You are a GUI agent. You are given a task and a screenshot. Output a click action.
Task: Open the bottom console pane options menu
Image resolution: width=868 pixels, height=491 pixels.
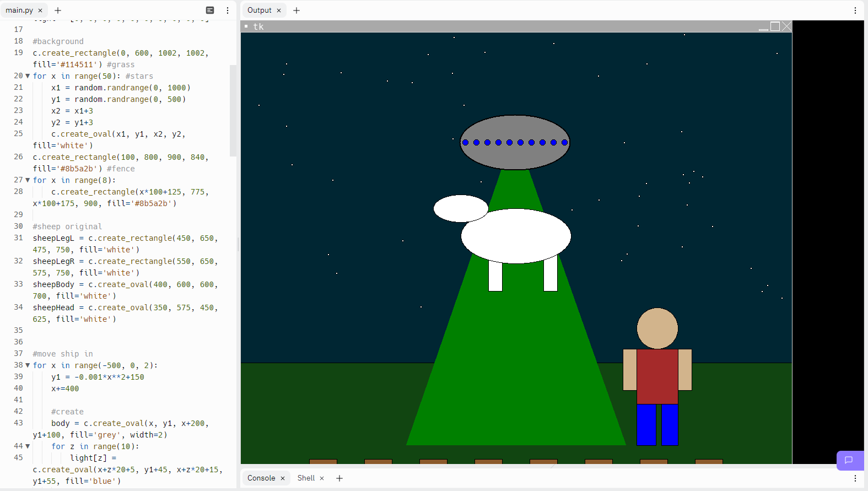855,478
